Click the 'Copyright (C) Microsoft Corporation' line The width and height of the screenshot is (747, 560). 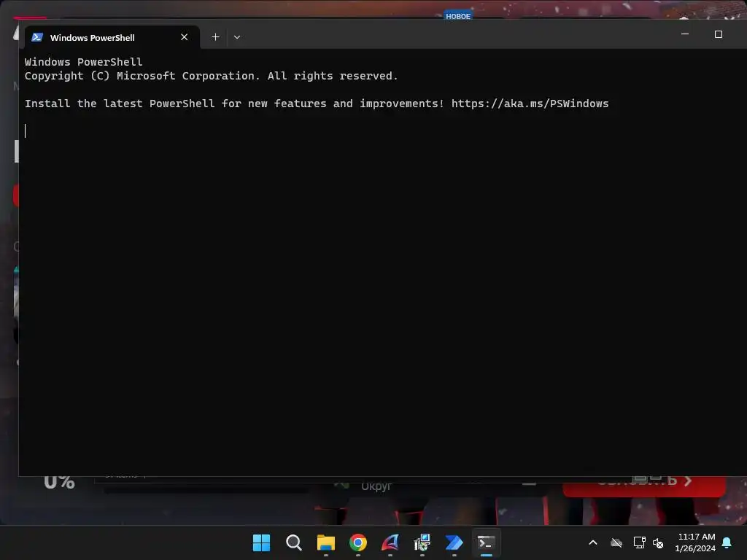point(211,76)
